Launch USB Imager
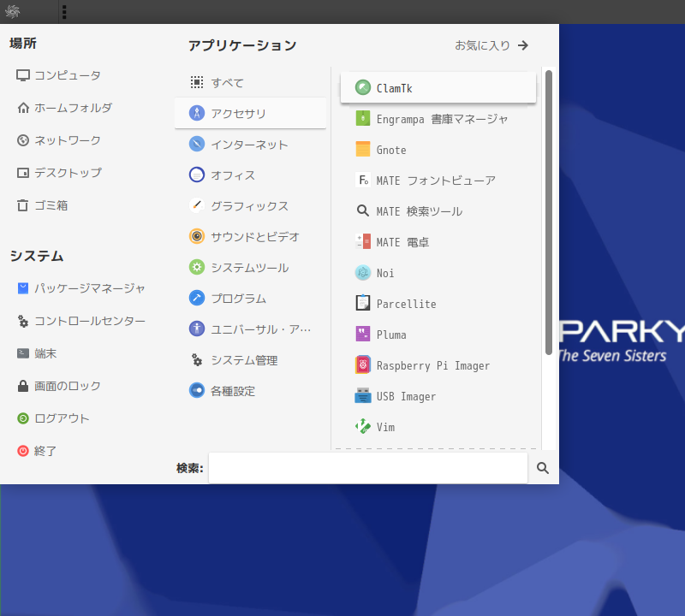The height and width of the screenshot is (616, 685). point(438,396)
